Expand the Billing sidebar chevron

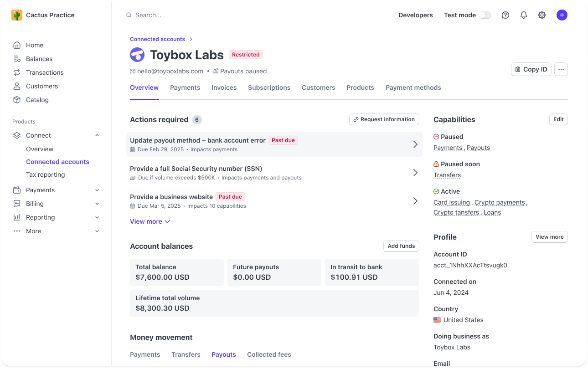[x=97, y=204]
